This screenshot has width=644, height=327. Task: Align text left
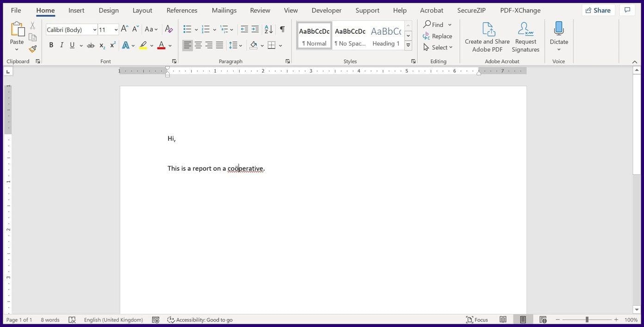(187, 45)
